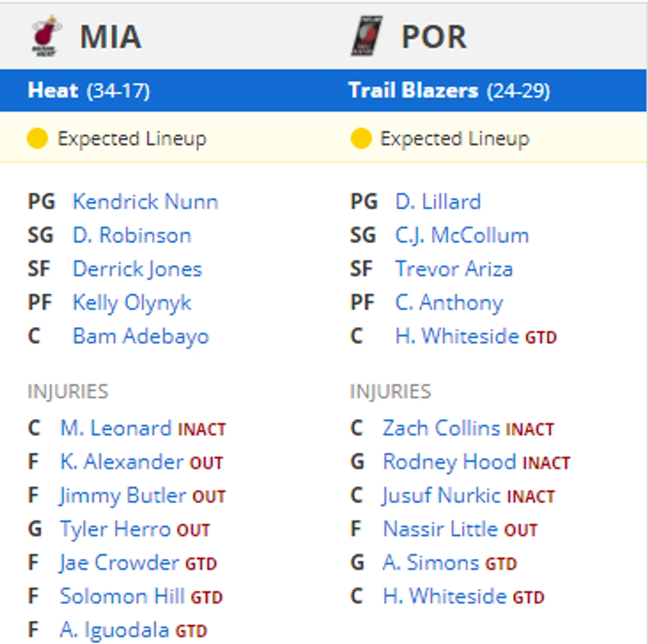648x644 pixels.
Task: Open H. Whiteside starting center link
Action: click(457, 336)
